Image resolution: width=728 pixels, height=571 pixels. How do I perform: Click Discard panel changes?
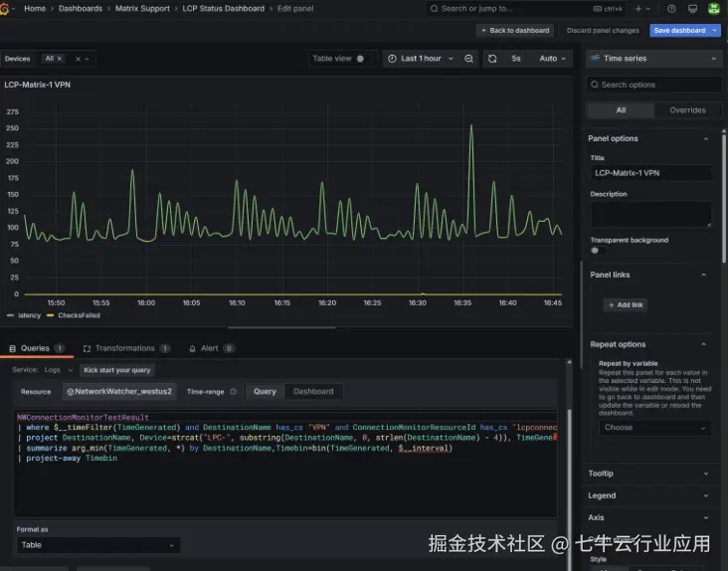[x=603, y=30]
